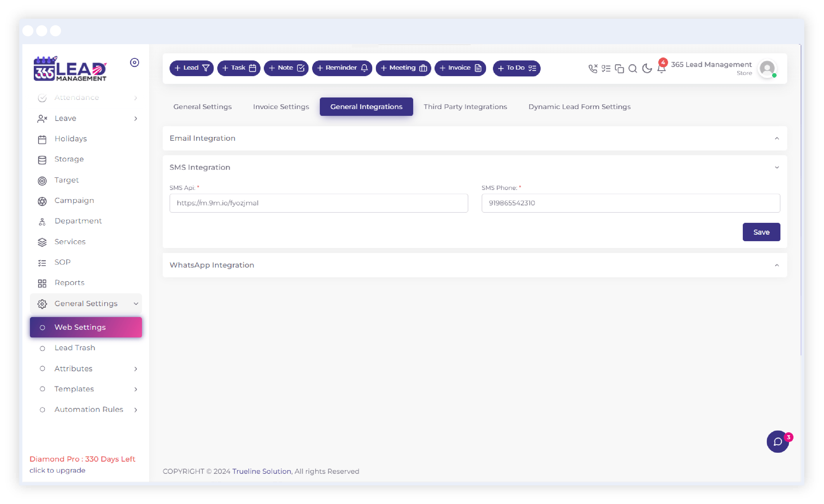This screenshot has height=504, width=824.
Task: Switch to General Settings tab
Action: tap(202, 106)
